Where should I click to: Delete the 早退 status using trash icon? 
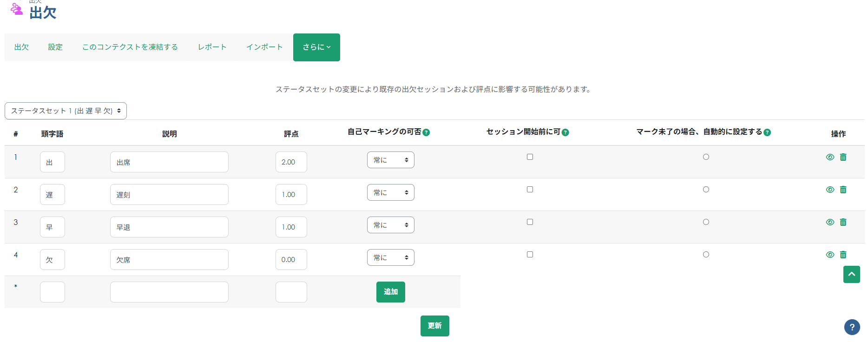[843, 222]
